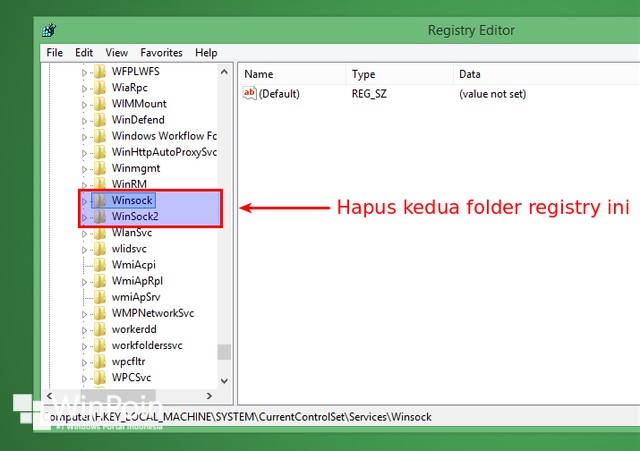Click the WinHttpAutoProxySvc folder icon
The image size is (640, 451).
point(100,152)
